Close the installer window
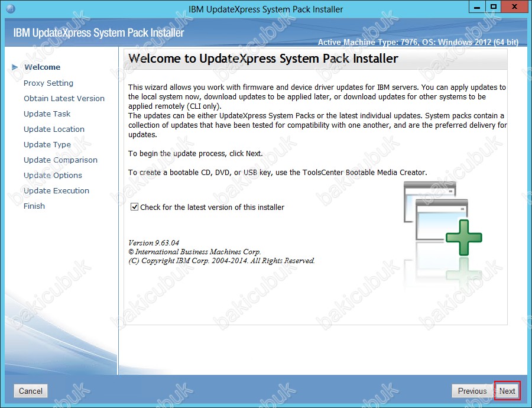Screen dimensions: 532x408 (514, 8)
